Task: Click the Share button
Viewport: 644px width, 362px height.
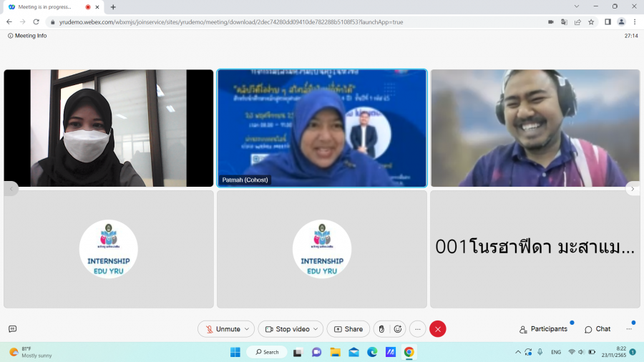Action: (x=348, y=329)
